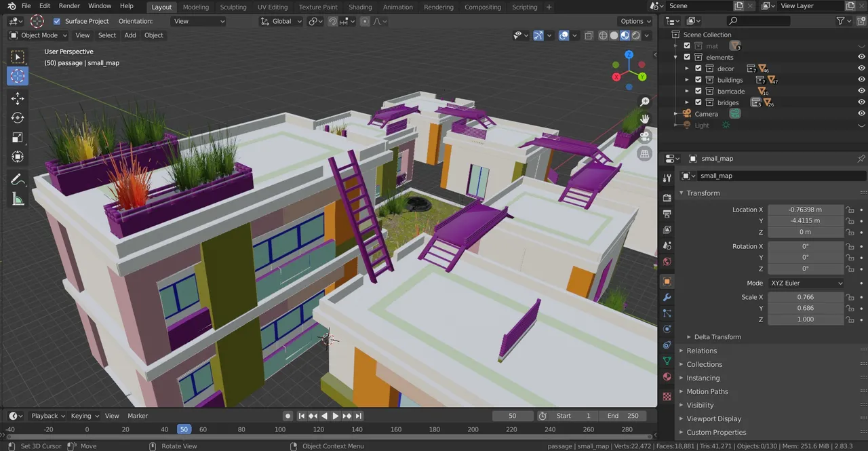Screen dimensions: 868x451
Task: Open the Modifiers wrench properties tab
Action: 667,298
